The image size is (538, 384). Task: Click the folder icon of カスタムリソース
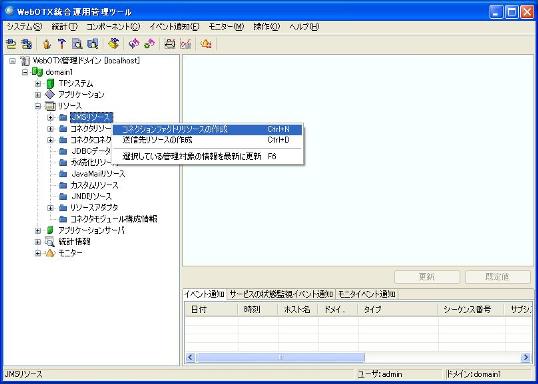click(63, 185)
